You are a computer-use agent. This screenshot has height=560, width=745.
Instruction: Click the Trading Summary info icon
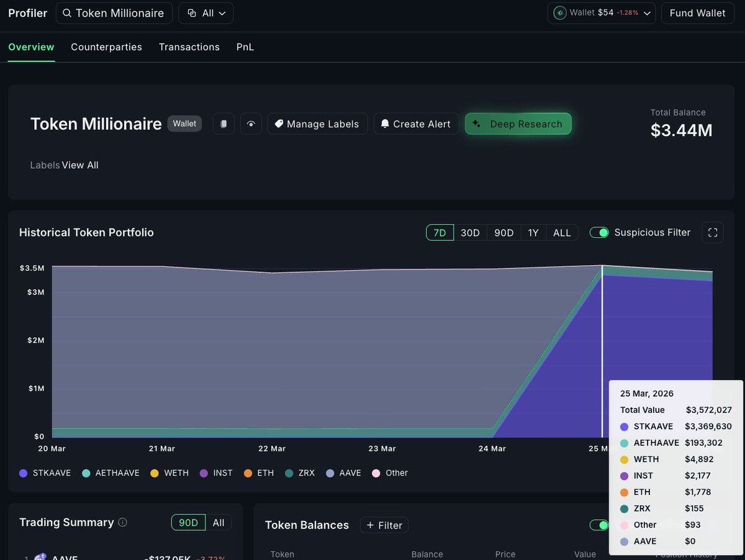122,523
